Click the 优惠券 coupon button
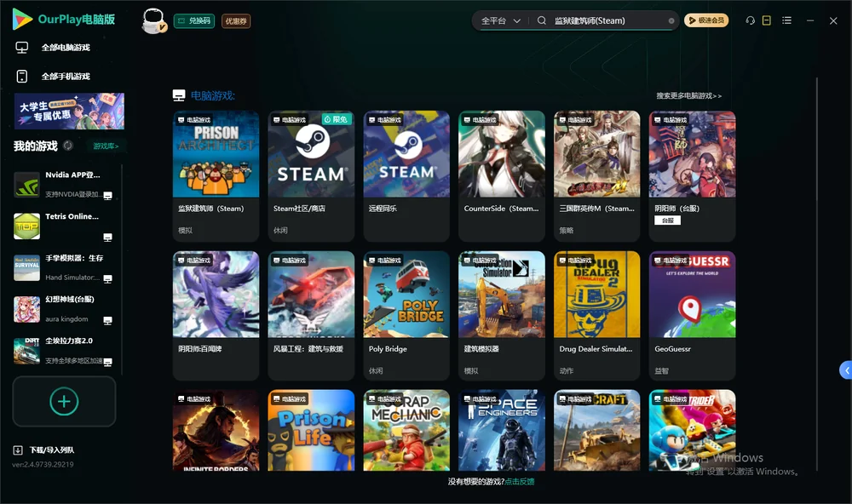This screenshot has height=504, width=852. pos(236,20)
